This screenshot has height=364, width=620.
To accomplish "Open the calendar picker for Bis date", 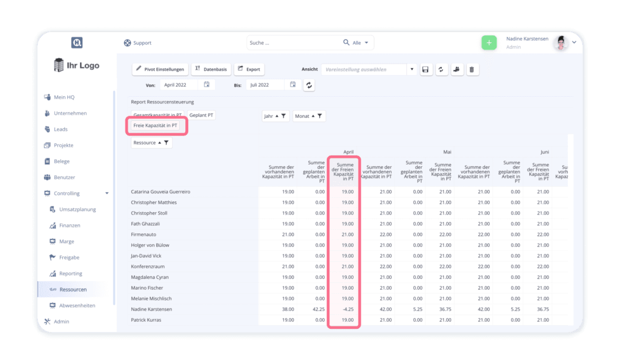I will [293, 85].
